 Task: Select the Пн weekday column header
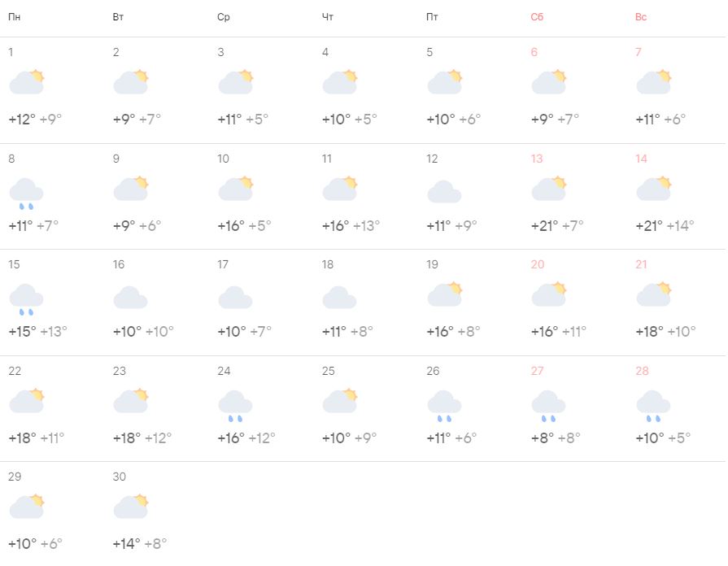pos(15,17)
